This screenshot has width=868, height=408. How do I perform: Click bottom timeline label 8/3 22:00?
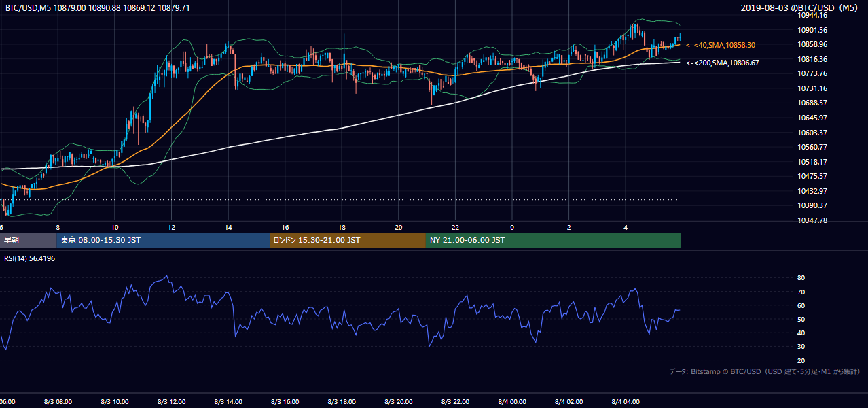(x=455, y=401)
